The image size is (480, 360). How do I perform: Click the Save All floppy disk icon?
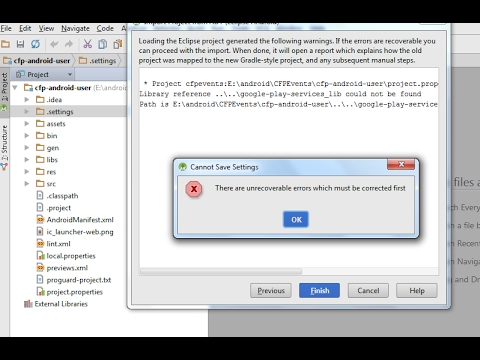click(x=20, y=44)
